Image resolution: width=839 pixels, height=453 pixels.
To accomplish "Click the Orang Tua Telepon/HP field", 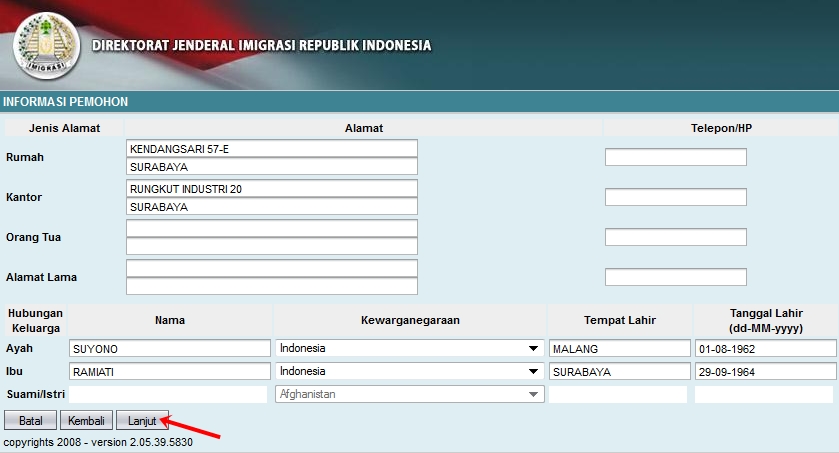I will click(676, 237).
